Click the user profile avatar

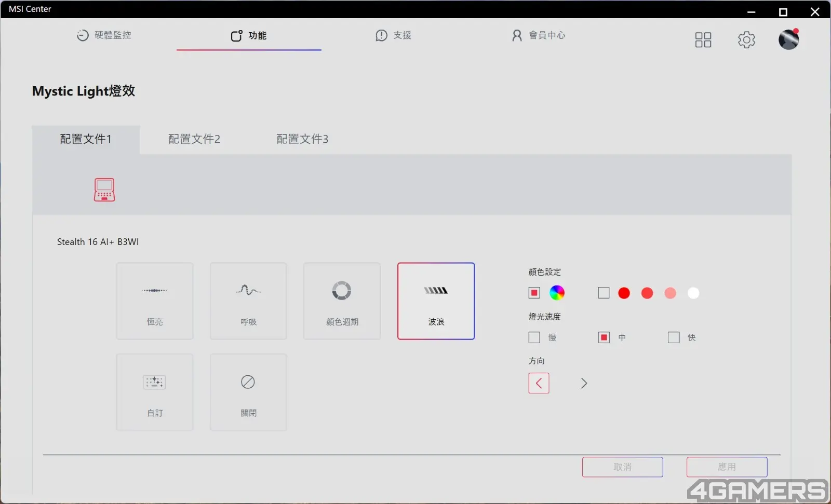click(788, 39)
